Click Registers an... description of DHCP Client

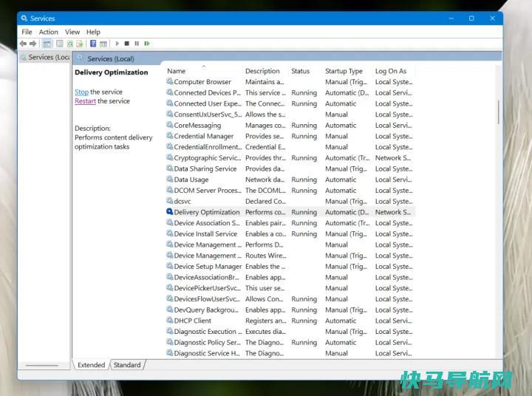coord(266,321)
